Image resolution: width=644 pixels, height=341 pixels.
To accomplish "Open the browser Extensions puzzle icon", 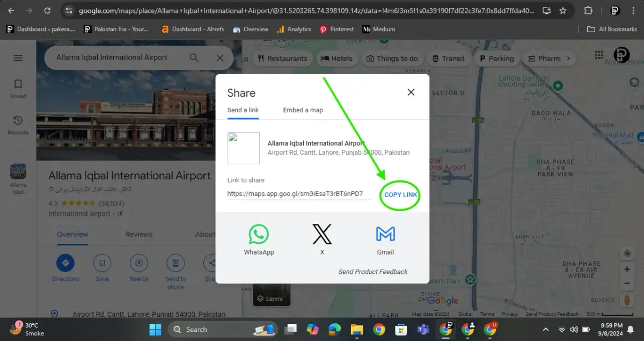I will pyautogui.click(x=588, y=10).
